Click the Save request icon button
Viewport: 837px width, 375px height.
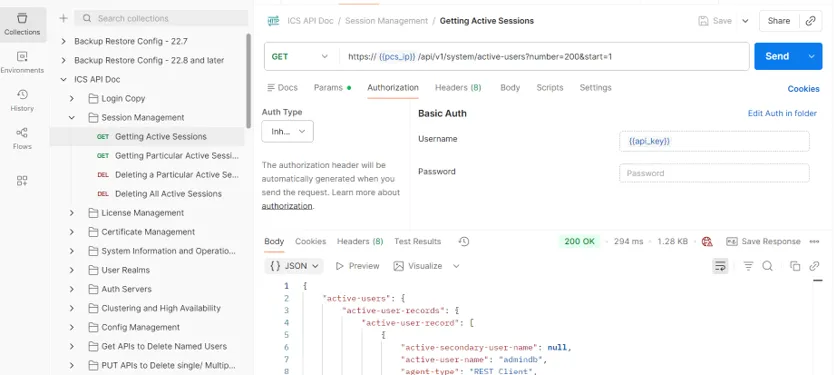(x=715, y=21)
